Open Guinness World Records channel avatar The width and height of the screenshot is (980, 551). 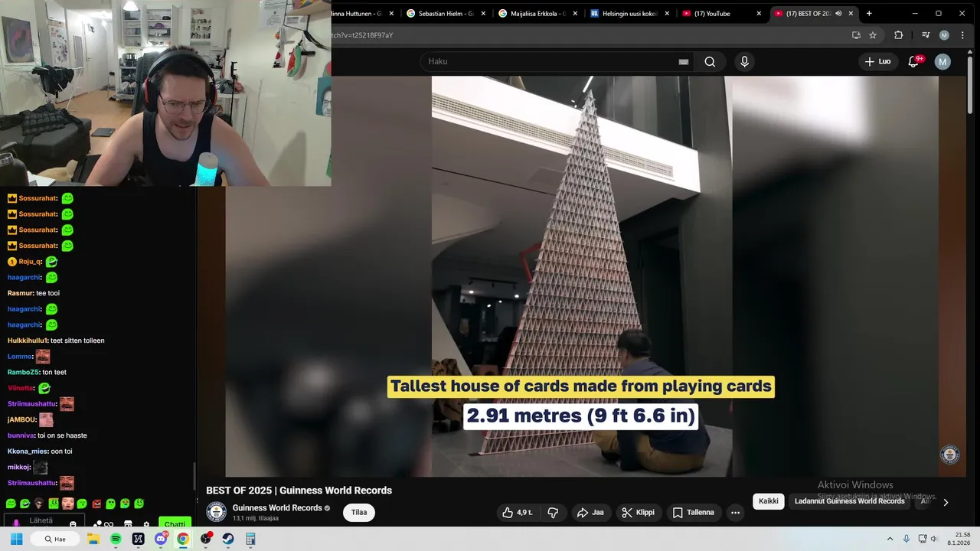click(217, 512)
